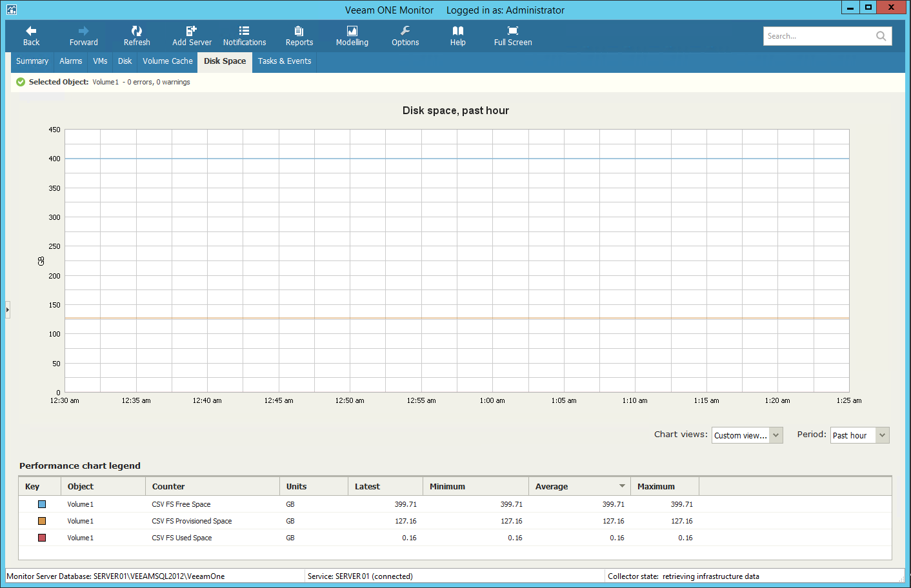Open the Add Server wizard
Viewport: 911px width, 588px height.
click(x=192, y=36)
